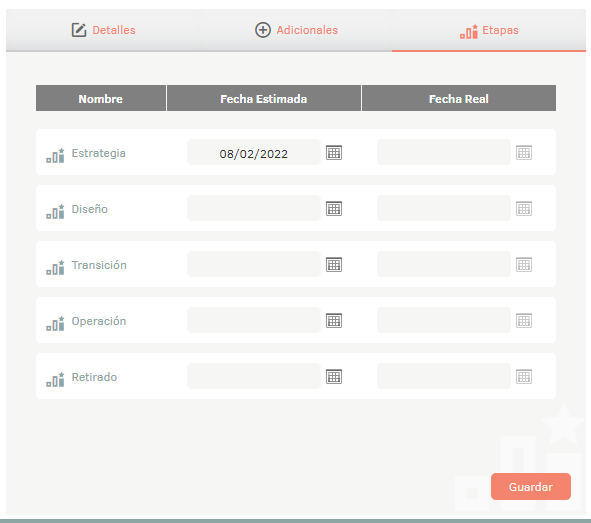Open calendar for Estrategia estimated date
Screen dimensions: 591x523
334,153
